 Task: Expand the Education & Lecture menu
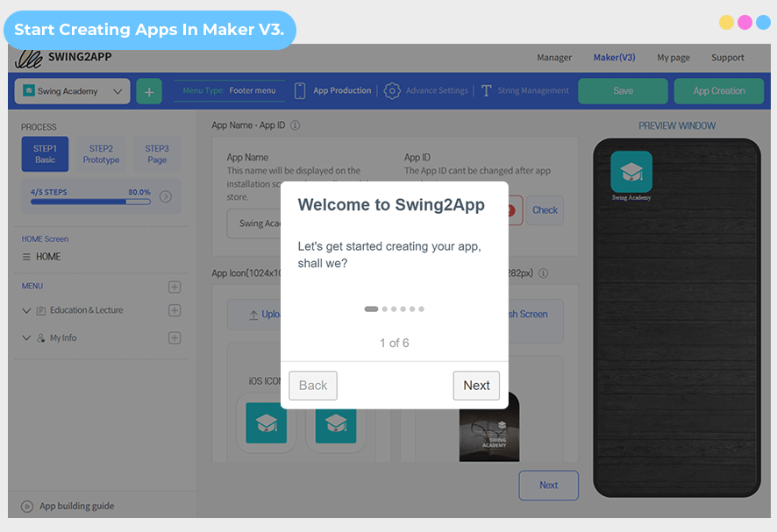pos(26,310)
